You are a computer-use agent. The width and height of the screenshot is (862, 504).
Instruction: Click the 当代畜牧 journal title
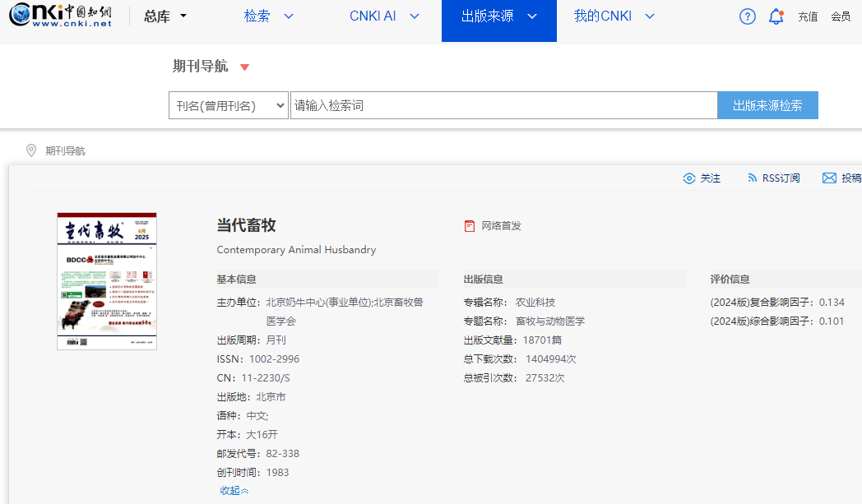(246, 225)
